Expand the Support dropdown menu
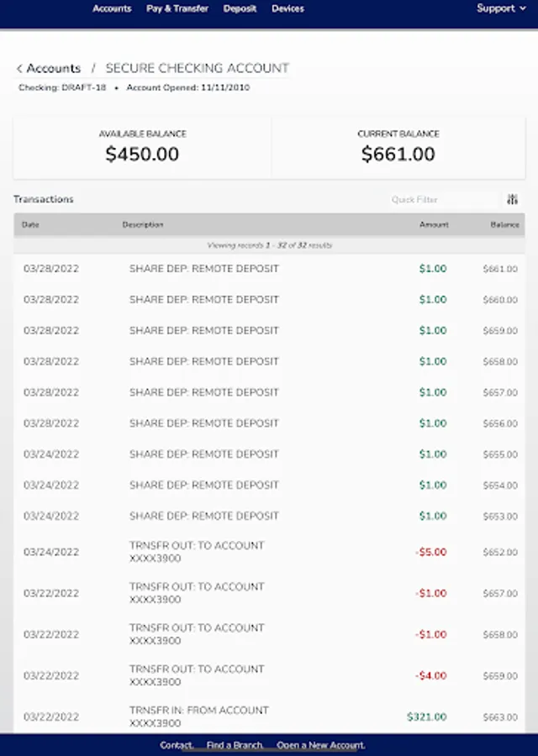The height and width of the screenshot is (756, 538). (501, 8)
